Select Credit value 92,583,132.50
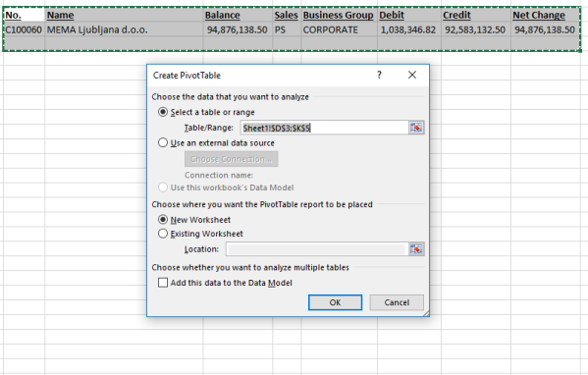The height and width of the screenshot is (375, 588). [x=476, y=29]
